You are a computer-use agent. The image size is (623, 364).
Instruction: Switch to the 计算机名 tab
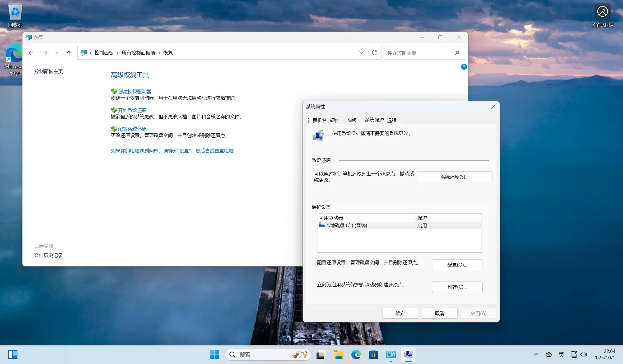[317, 120]
